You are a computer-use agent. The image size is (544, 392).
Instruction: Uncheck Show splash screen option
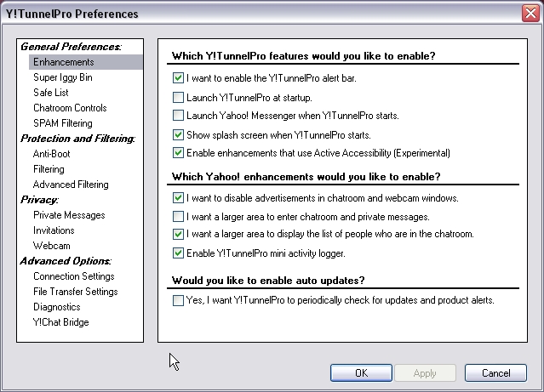[x=178, y=134]
